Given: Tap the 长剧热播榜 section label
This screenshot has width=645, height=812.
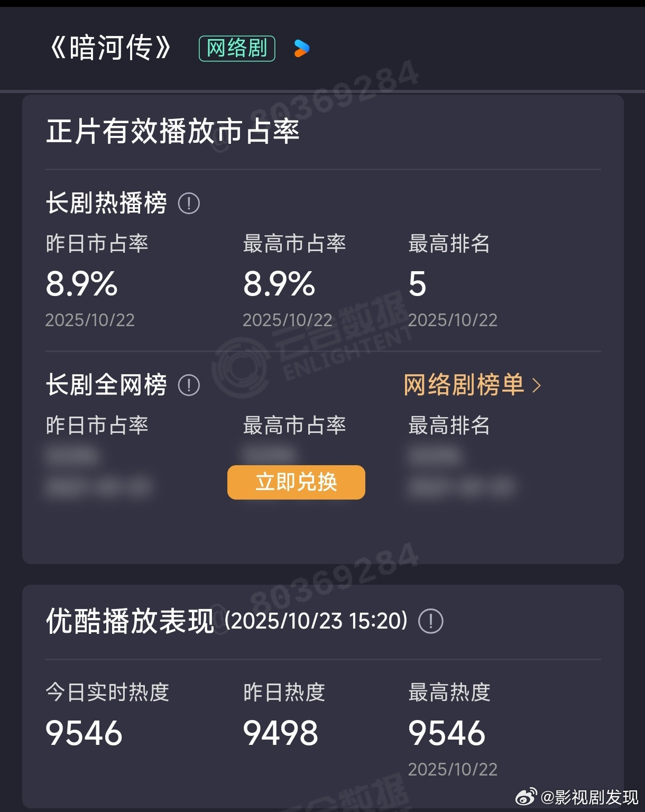Looking at the screenshot, I should coord(106,203).
